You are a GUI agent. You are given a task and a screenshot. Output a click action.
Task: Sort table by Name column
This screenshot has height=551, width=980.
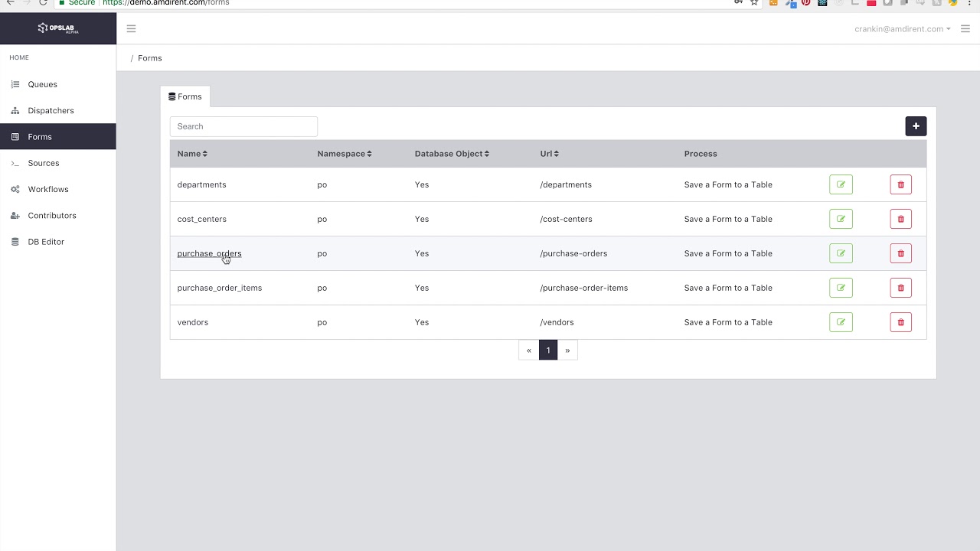pyautogui.click(x=192, y=154)
